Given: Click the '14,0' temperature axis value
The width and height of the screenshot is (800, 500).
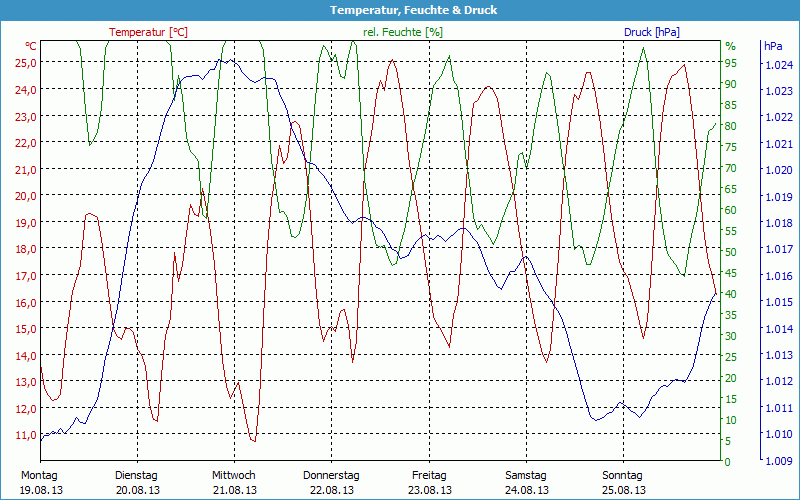Looking at the screenshot, I should pos(25,356).
